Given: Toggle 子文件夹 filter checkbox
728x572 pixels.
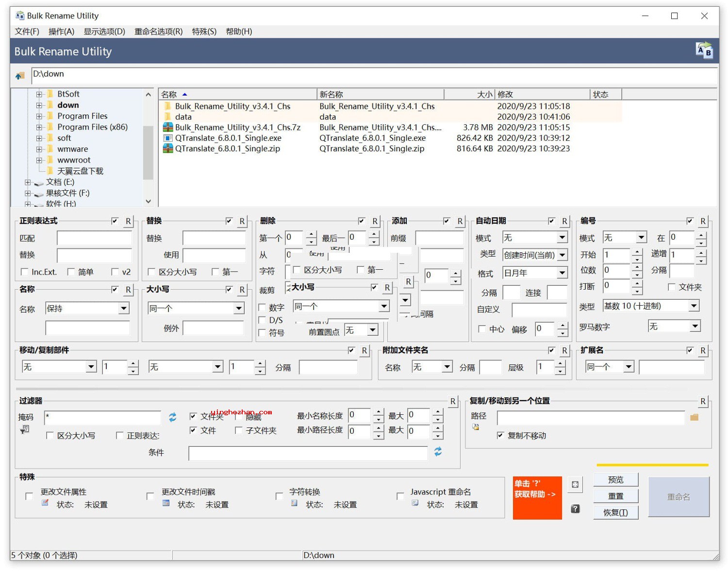Looking at the screenshot, I should (x=238, y=430).
